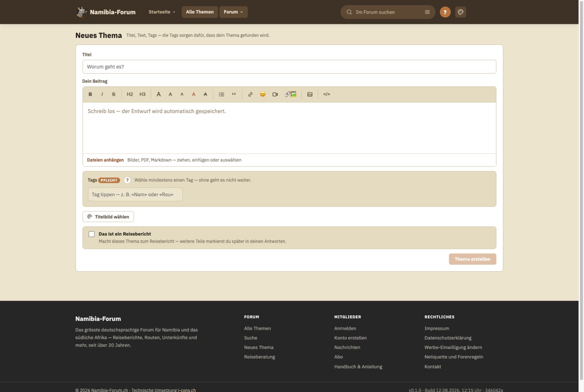Insert an image into the post
This screenshot has height=392, width=584.
tap(310, 94)
